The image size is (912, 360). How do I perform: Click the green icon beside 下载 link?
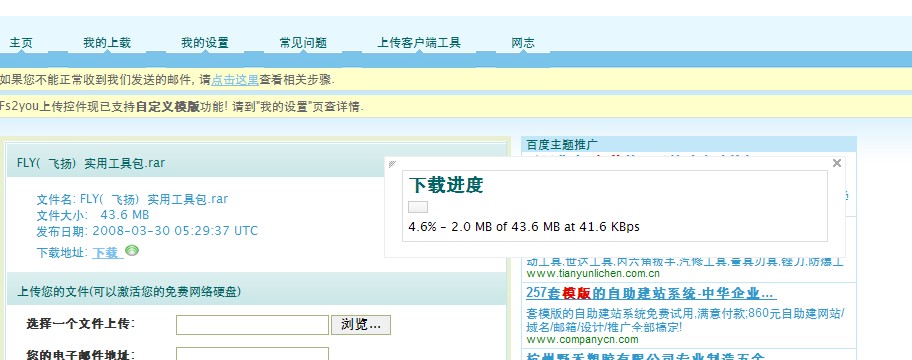click(132, 251)
